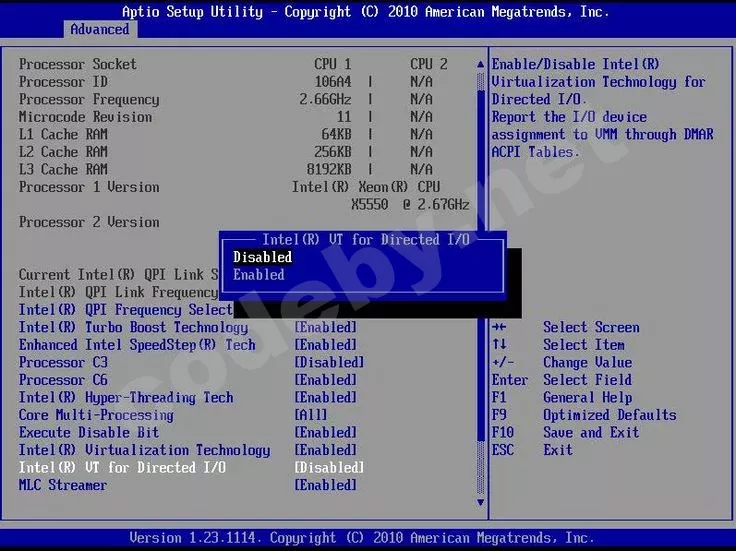This screenshot has width=736, height=551.
Task: Click the Select Item up-down arrows icon
Action: [499, 344]
